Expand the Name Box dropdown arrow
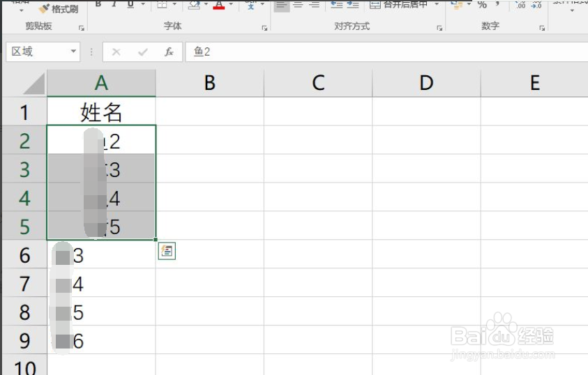588x375 pixels. pos(73,52)
